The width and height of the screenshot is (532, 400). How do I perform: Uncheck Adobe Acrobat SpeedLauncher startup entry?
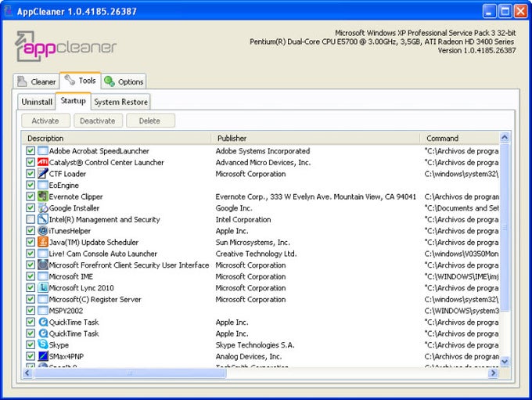pyautogui.click(x=31, y=151)
